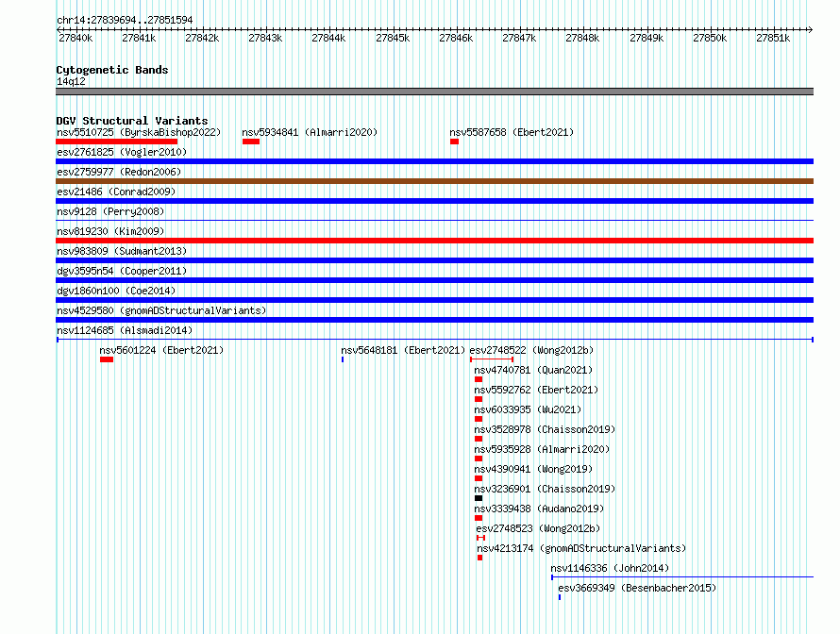The width and height of the screenshot is (840, 634).
Task: Click the DGV Structural Variants track title
Action: 132,121
